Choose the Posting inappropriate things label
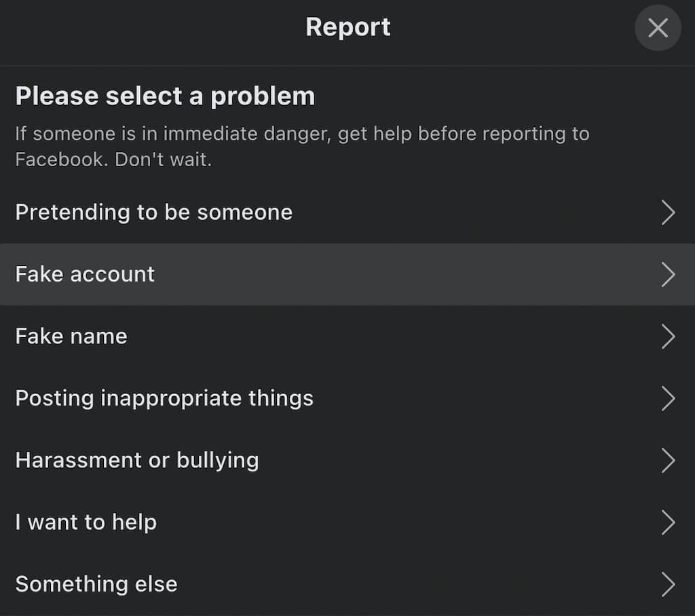This screenshot has height=616, width=695. pyautogui.click(x=164, y=398)
